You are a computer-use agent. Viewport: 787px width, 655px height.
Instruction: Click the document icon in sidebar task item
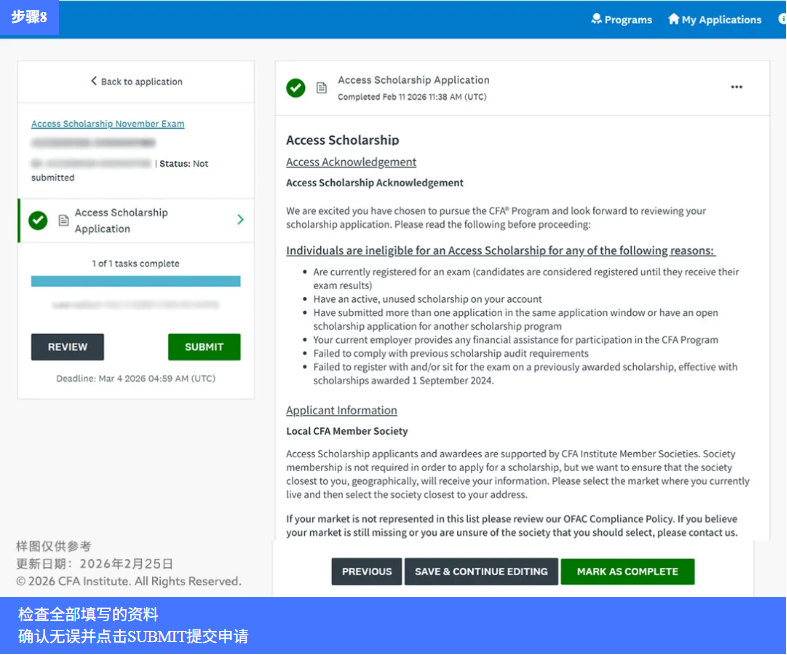point(64,220)
